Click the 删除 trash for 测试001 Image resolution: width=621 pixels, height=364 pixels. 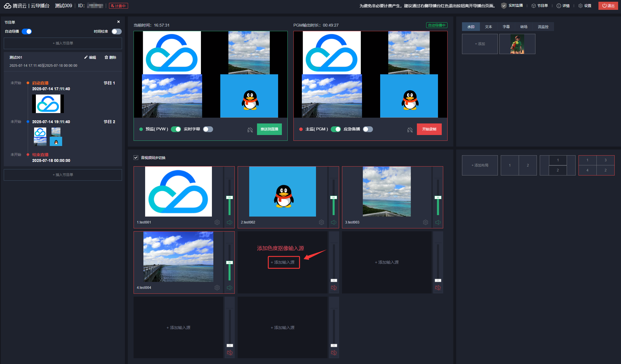(x=110, y=58)
